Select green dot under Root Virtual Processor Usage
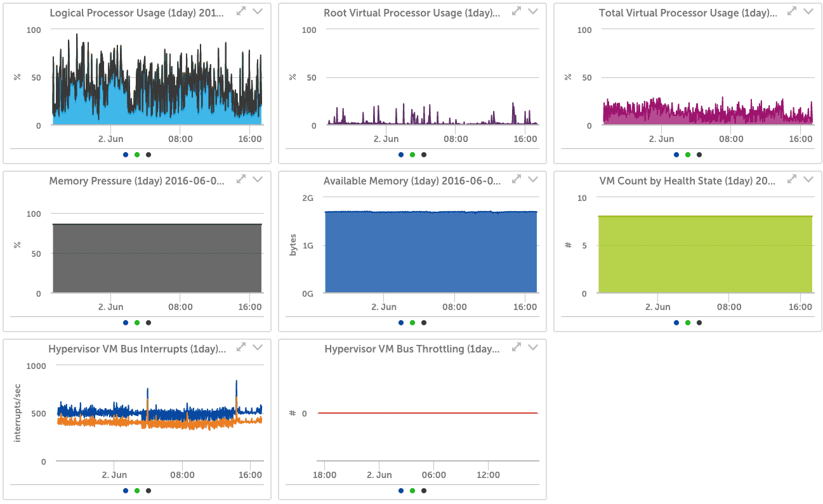Viewport: 823px width, 504px height. coord(412,155)
